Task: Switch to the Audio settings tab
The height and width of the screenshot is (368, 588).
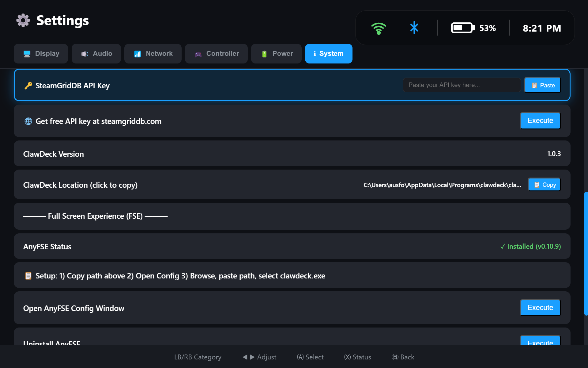Action: [x=96, y=53]
